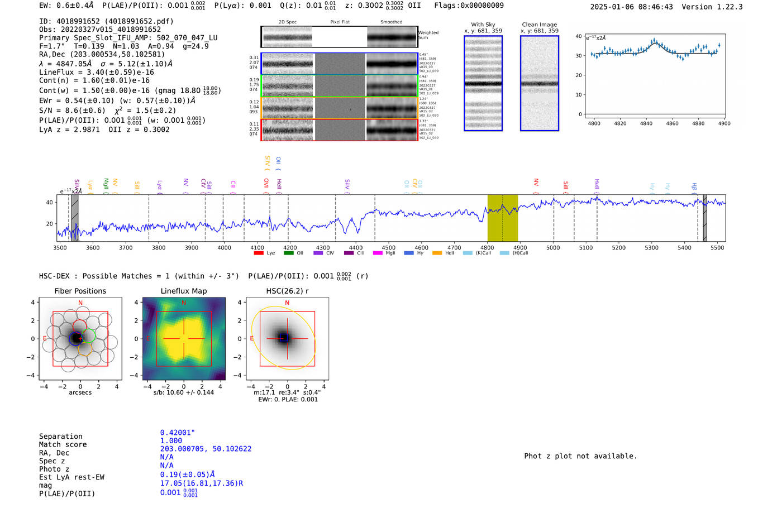
Task: Click the "Obs: 20220327v015_4018991652" line
Action: 100,30
